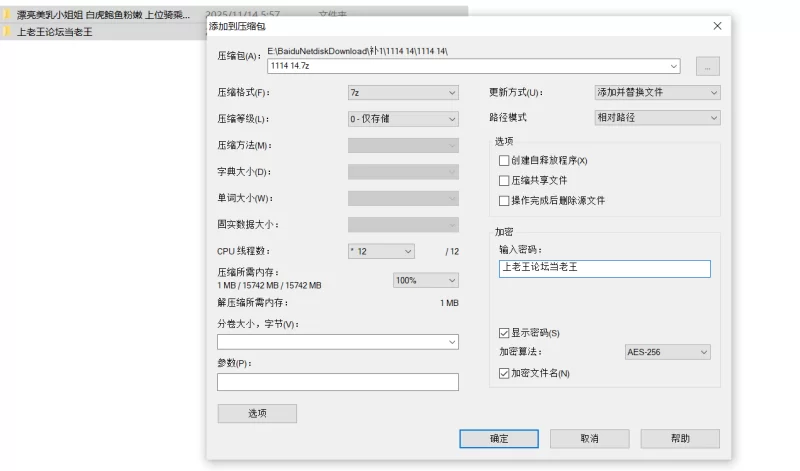This screenshot has height=471, width=800.
Task: Click the folder icon of 上老王论坛当老王
Action: pyautogui.click(x=7, y=32)
